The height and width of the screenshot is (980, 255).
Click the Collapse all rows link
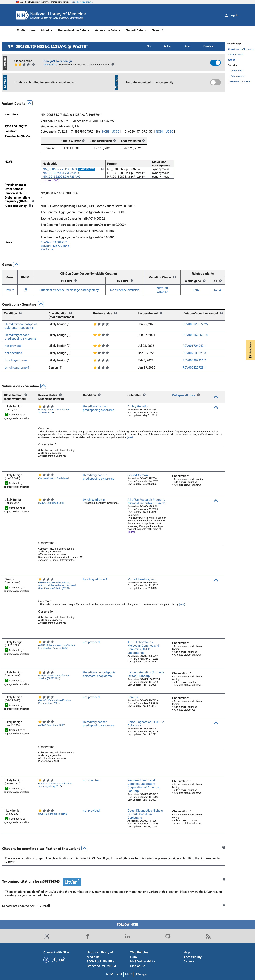tap(183, 395)
